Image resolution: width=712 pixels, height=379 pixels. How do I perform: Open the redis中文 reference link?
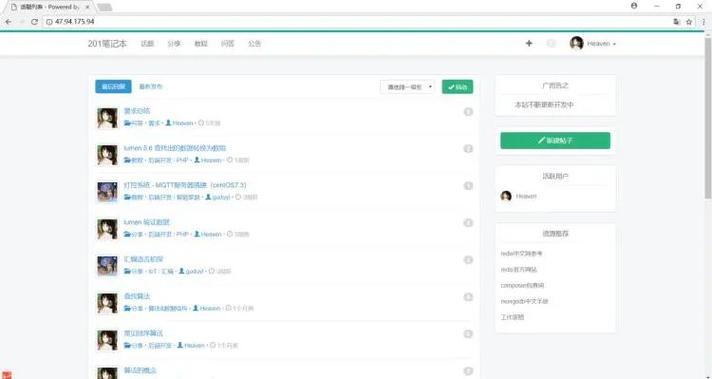point(521,254)
